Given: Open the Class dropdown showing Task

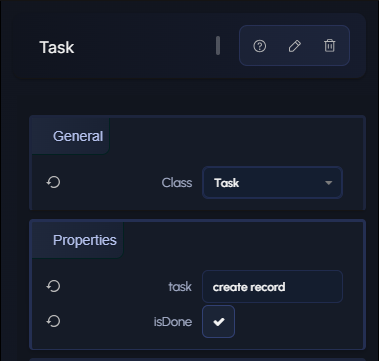Looking at the screenshot, I should click(272, 183).
